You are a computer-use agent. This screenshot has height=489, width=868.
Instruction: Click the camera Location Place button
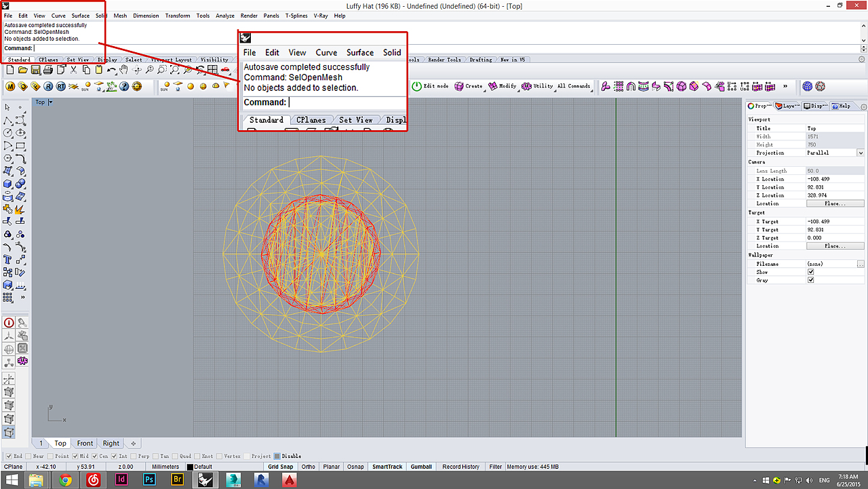pos(835,203)
